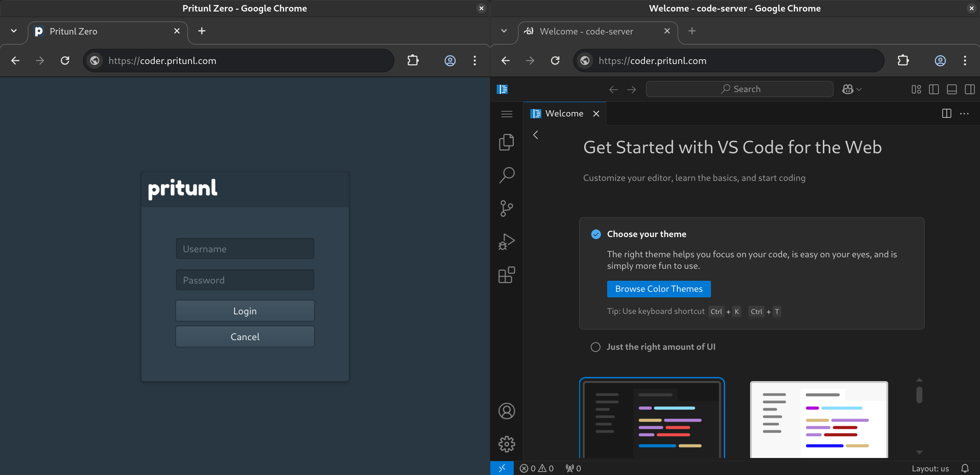Open Run and Debug view
Viewport: 980px width, 475px height.
506,242
